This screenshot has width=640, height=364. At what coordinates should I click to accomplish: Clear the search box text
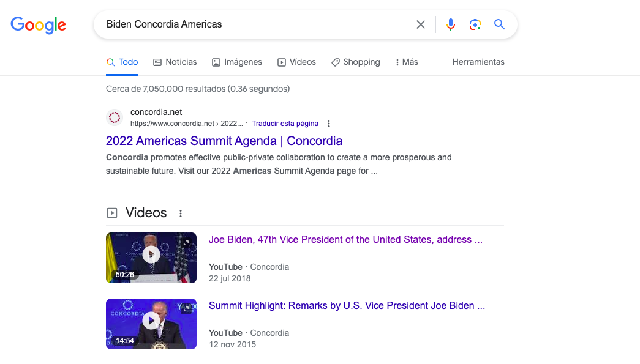tap(421, 24)
